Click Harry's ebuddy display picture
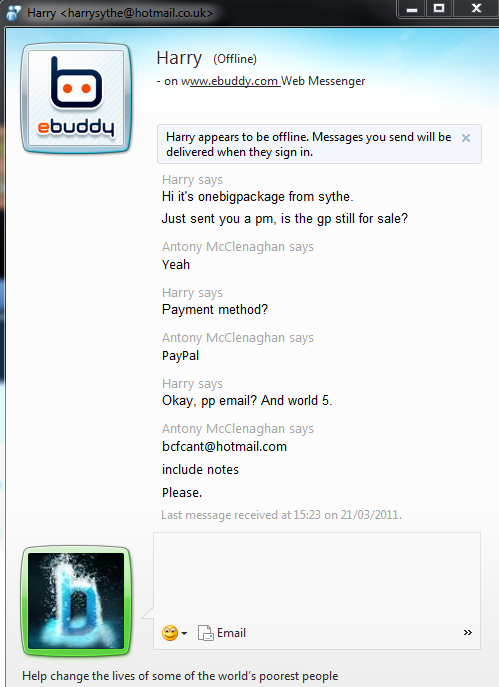The width and height of the screenshot is (499, 687). pyautogui.click(x=76, y=98)
